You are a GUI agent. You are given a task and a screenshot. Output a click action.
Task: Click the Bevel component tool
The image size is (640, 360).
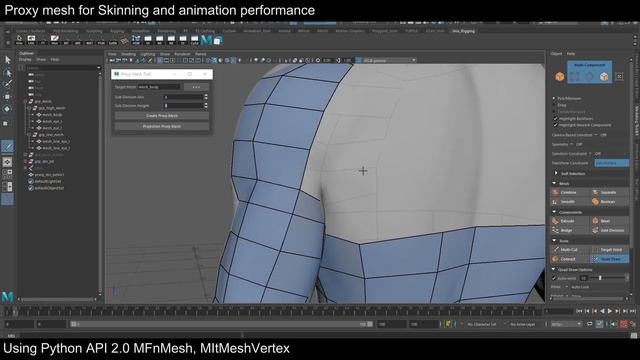coord(609,221)
